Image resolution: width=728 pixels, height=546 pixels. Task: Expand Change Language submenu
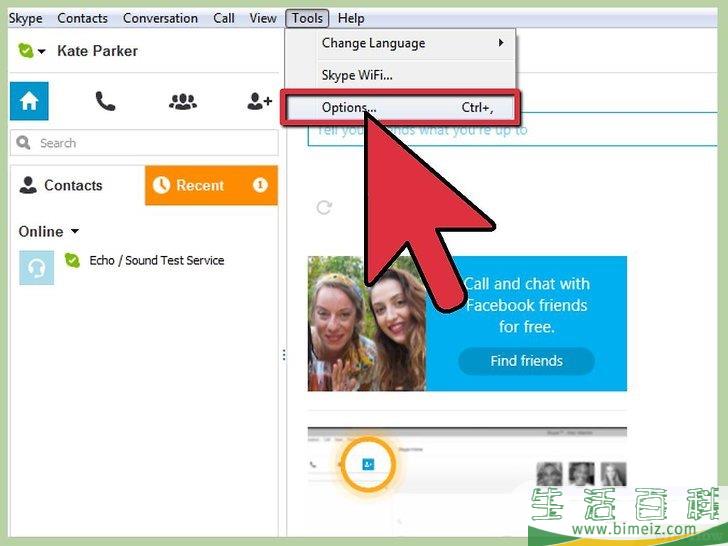(x=400, y=43)
